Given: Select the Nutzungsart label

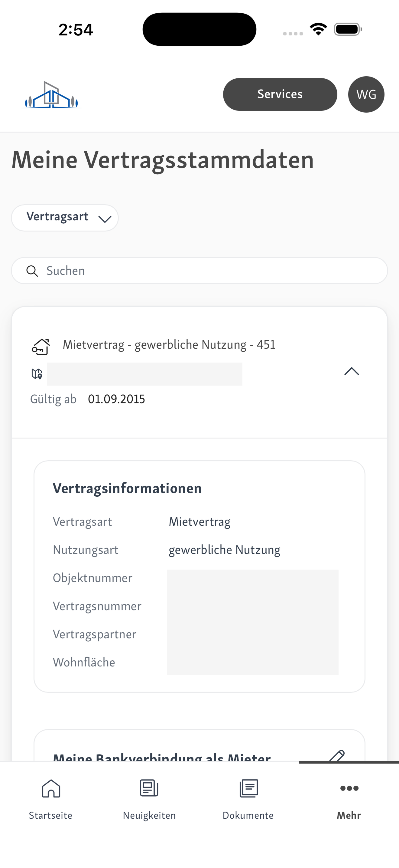Looking at the screenshot, I should coord(86,550).
